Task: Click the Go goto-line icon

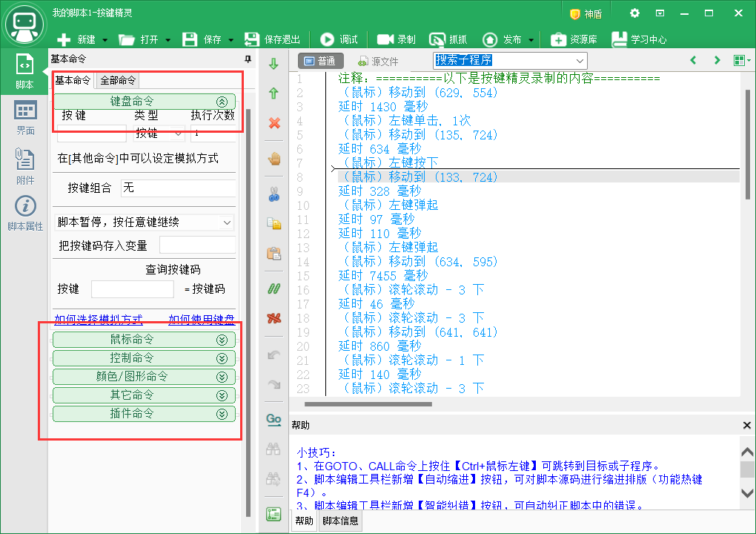Action: tap(273, 419)
